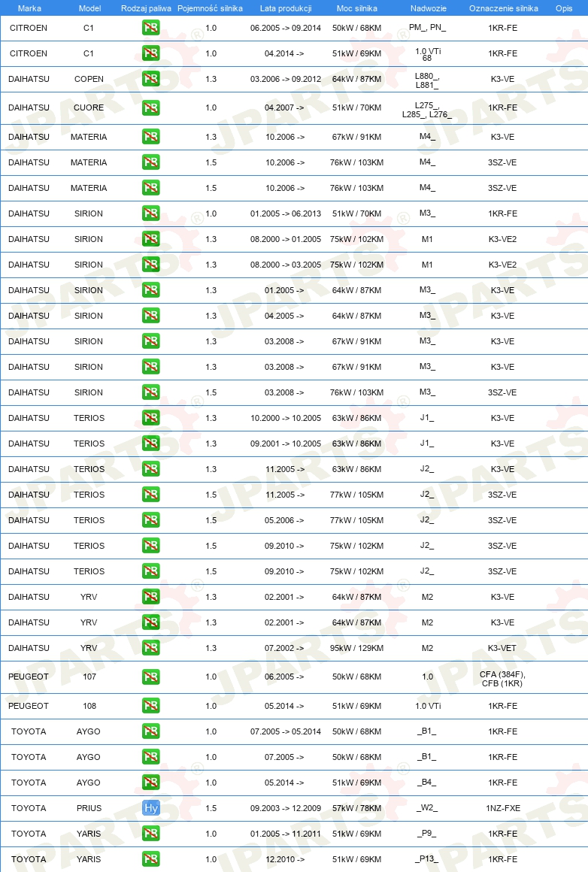Click power value 95kW / 129KM

(x=356, y=649)
